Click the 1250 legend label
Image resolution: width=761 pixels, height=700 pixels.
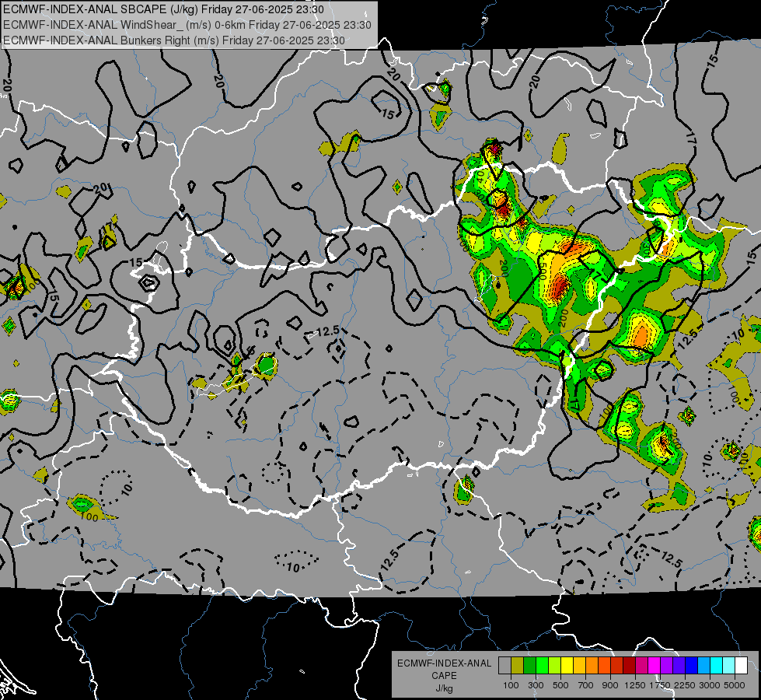[x=635, y=685]
